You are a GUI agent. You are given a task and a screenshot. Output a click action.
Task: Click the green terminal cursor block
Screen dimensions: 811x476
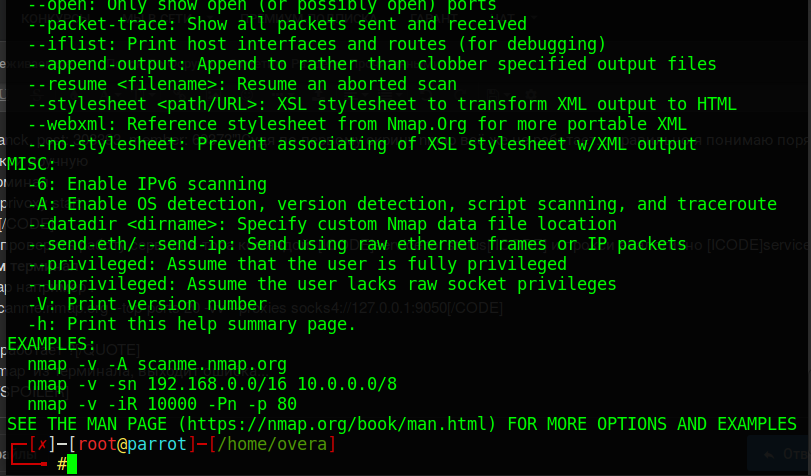pyautogui.click(x=72, y=464)
